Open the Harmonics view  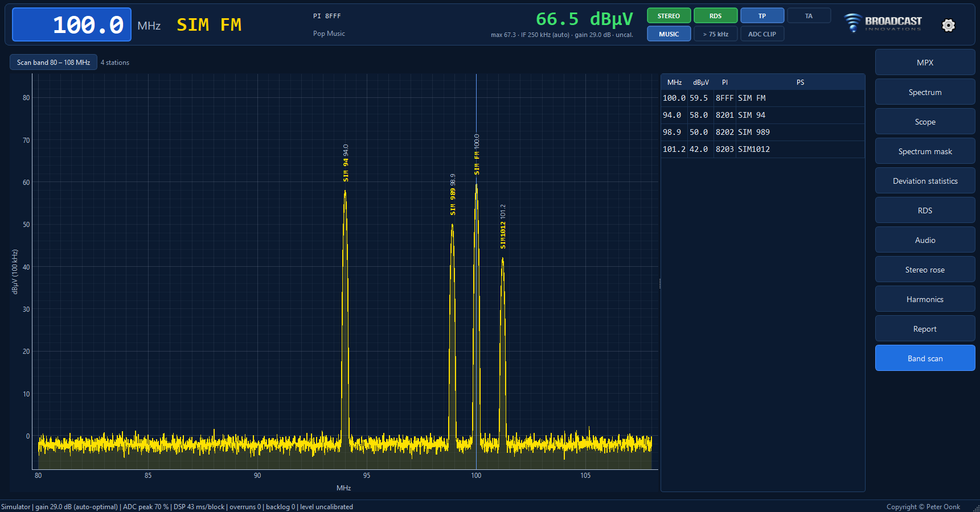pyautogui.click(x=925, y=299)
